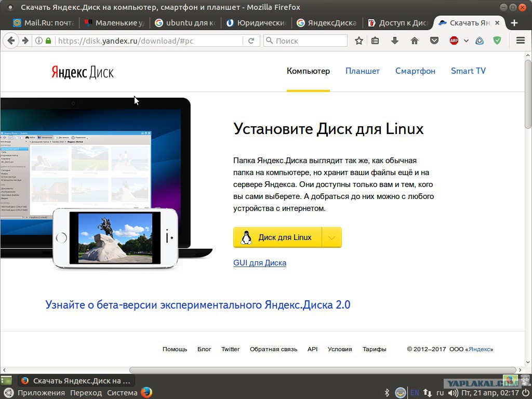
Task: Select the Firefox window in the taskbar
Action: 76,381
